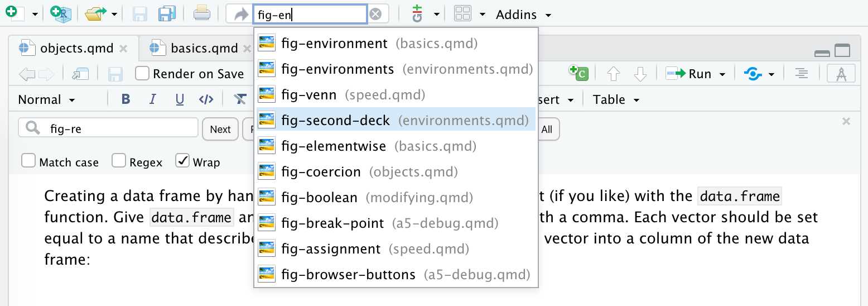The width and height of the screenshot is (868, 306).
Task: Expand the Addins dropdown menu
Action: 523,15
